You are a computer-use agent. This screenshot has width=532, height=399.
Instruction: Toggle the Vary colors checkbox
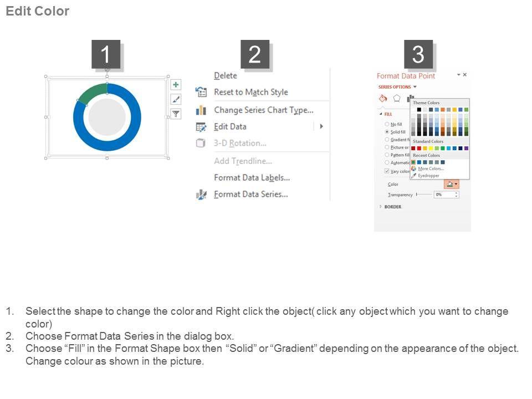click(387, 171)
